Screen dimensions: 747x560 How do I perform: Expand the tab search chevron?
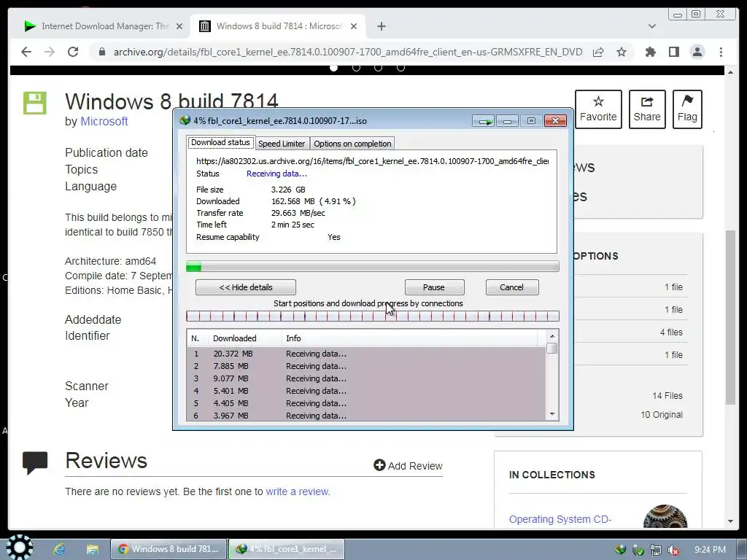click(x=651, y=26)
